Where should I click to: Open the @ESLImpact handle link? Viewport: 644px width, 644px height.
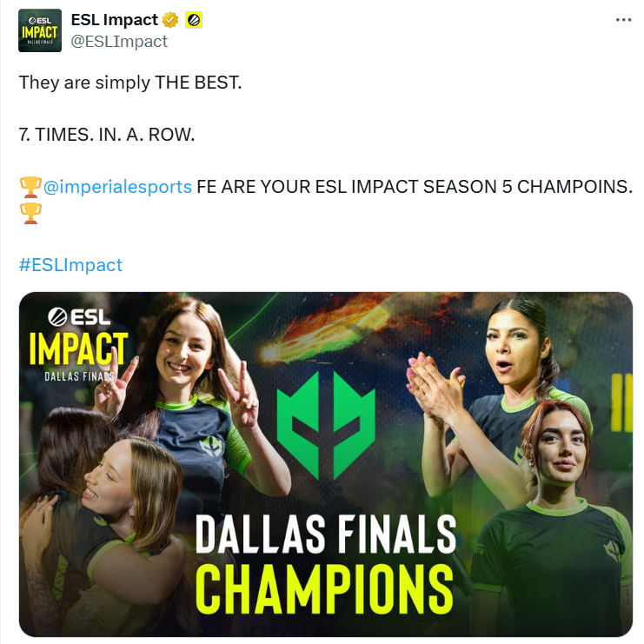(x=119, y=42)
